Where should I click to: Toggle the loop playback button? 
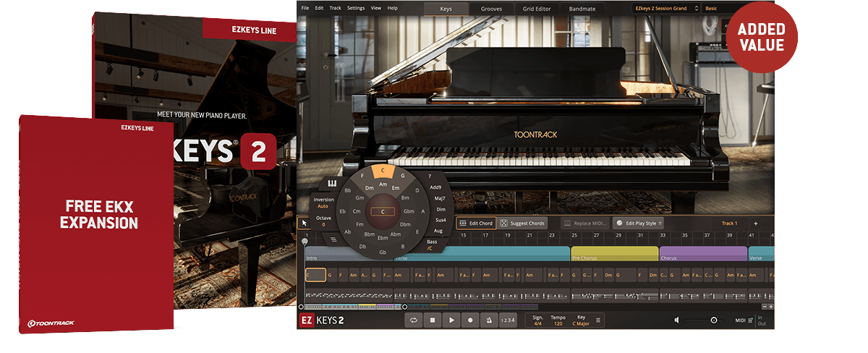(x=413, y=319)
